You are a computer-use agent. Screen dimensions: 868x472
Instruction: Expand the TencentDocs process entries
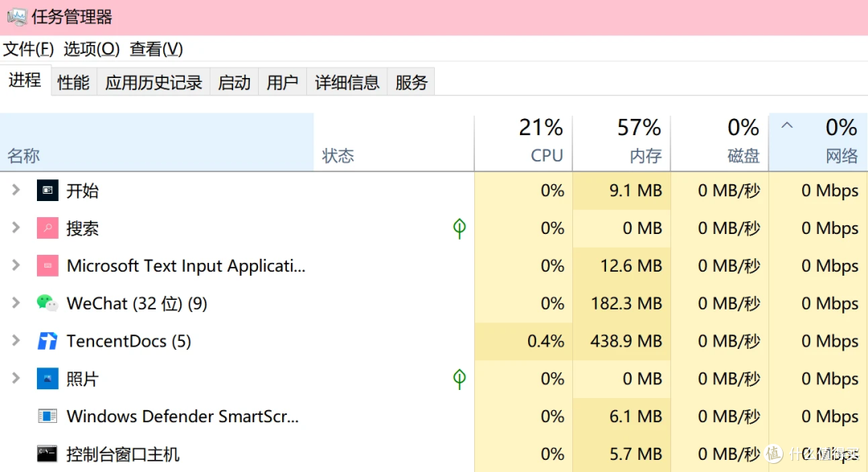coord(18,341)
